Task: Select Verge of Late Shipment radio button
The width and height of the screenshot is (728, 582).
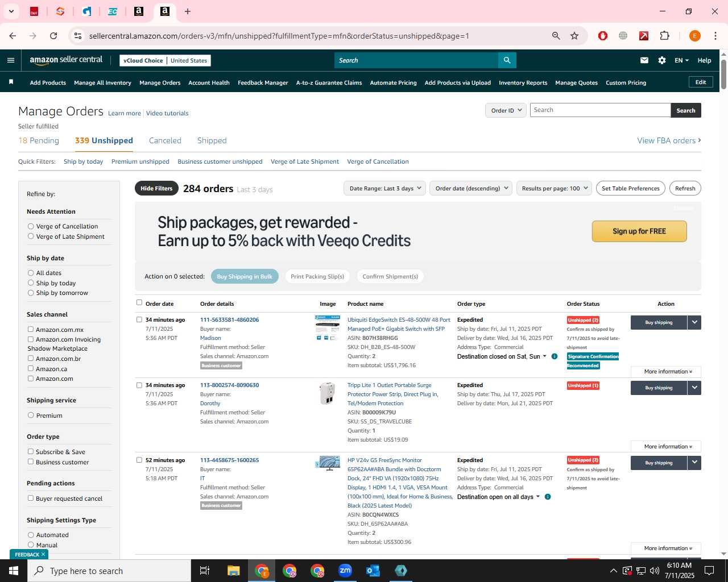Action: tap(31, 236)
